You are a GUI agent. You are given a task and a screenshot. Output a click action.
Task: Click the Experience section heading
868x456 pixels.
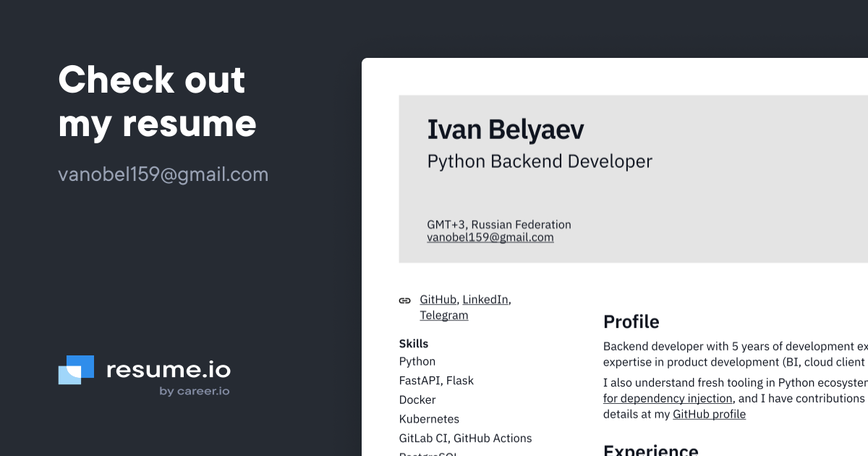pos(651,451)
